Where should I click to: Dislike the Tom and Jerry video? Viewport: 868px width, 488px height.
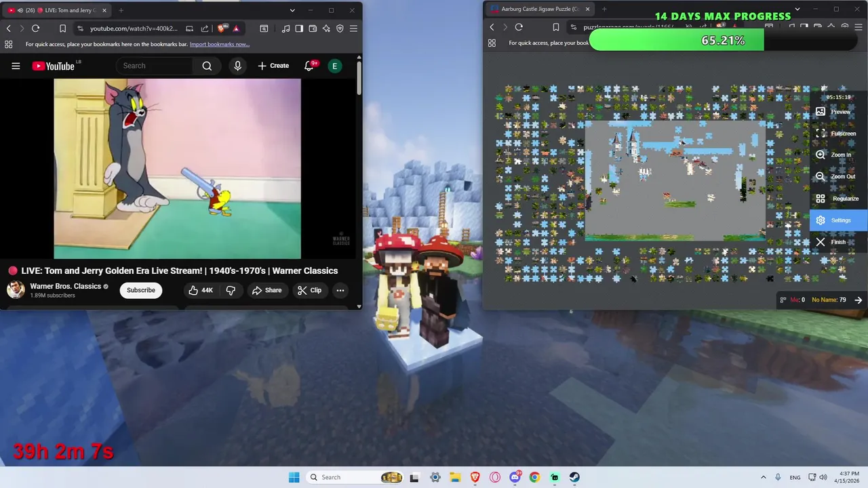(x=231, y=290)
